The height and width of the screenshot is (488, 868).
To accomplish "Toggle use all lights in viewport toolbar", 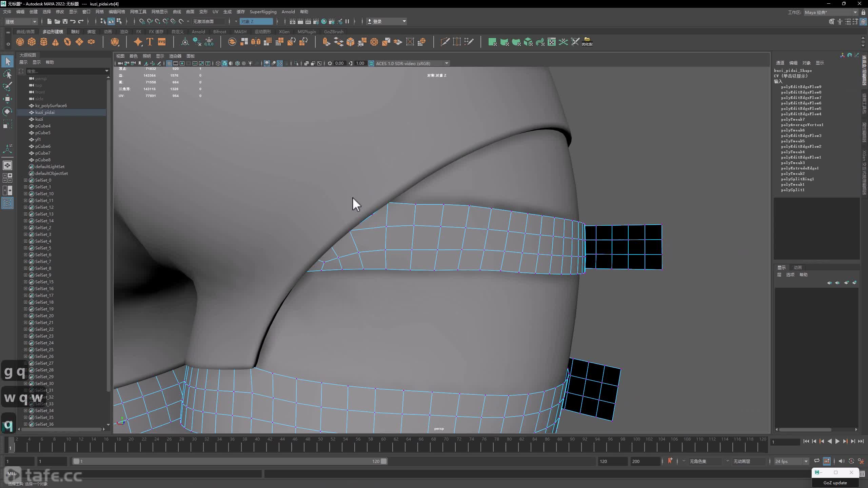I will click(250, 63).
